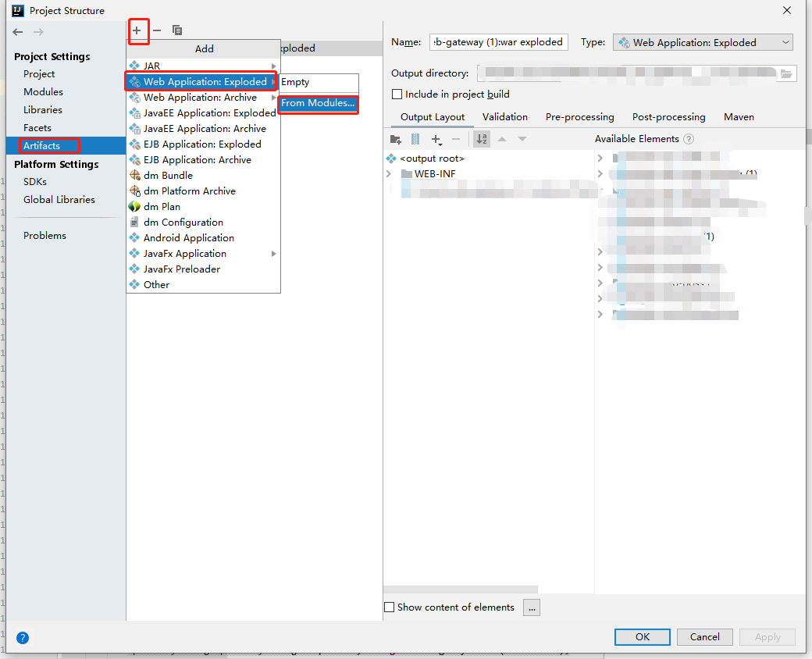Click the Create Archive icon in Output Layout
The height and width of the screenshot is (659, 812).
tap(415, 139)
